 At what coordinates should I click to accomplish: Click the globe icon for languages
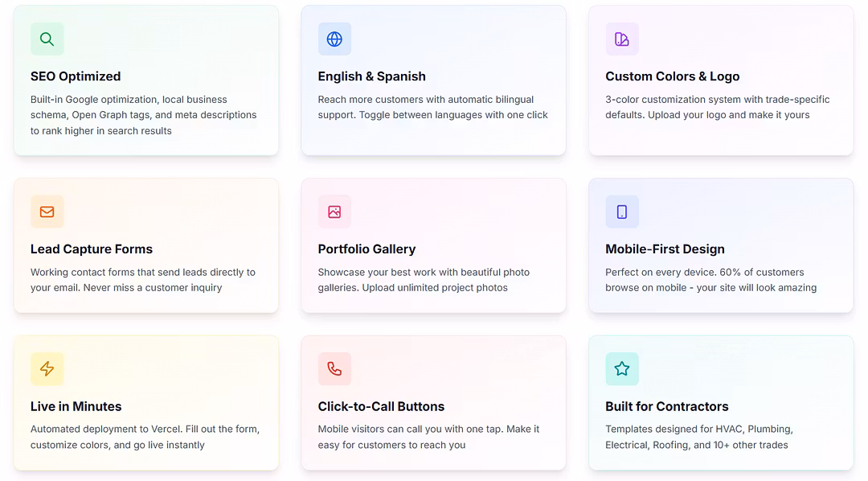coord(334,39)
